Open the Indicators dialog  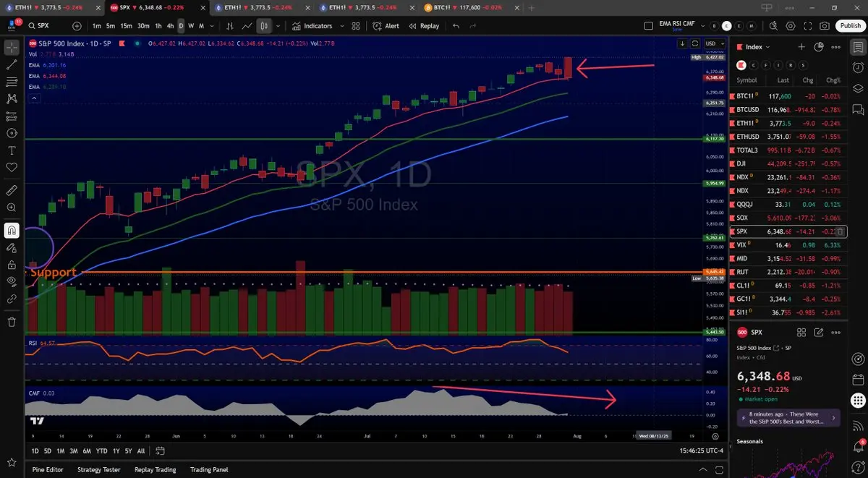313,26
